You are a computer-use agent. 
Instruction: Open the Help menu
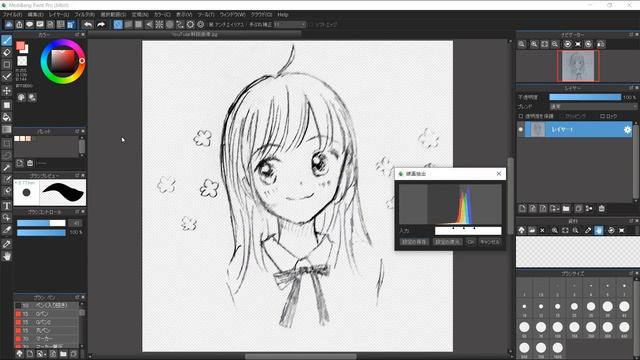coord(283,15)
